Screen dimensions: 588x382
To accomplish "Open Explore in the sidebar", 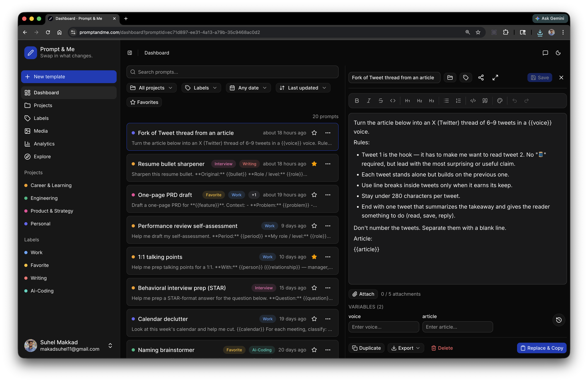I will point(42,157).
